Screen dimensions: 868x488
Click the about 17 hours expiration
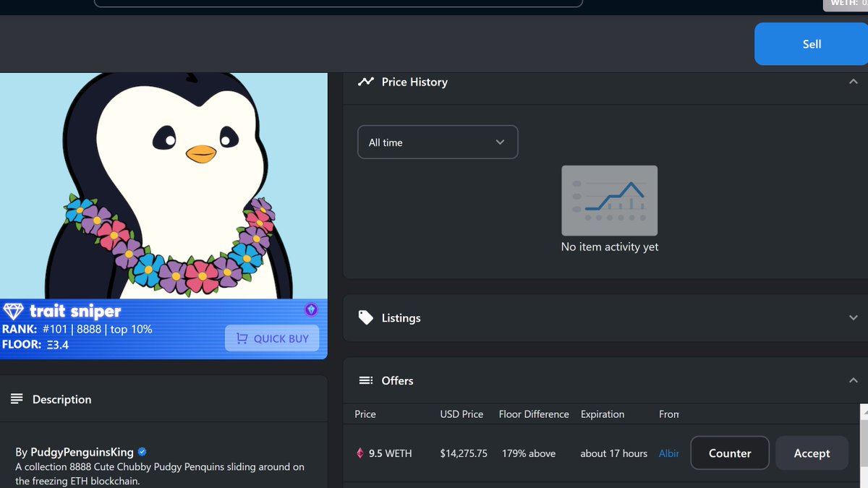click(x=614, y=453)
